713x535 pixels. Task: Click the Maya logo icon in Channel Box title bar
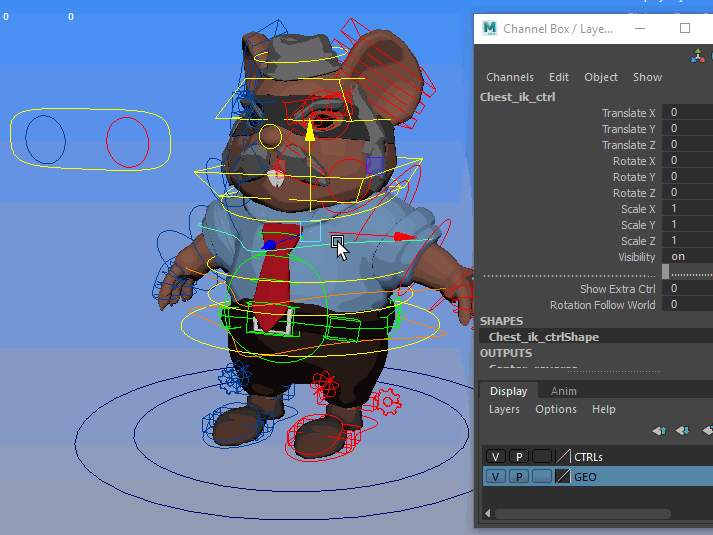point(490,29)
